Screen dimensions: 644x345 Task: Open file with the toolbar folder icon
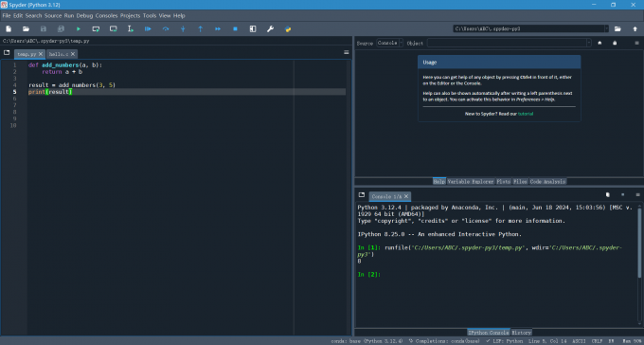26,28
